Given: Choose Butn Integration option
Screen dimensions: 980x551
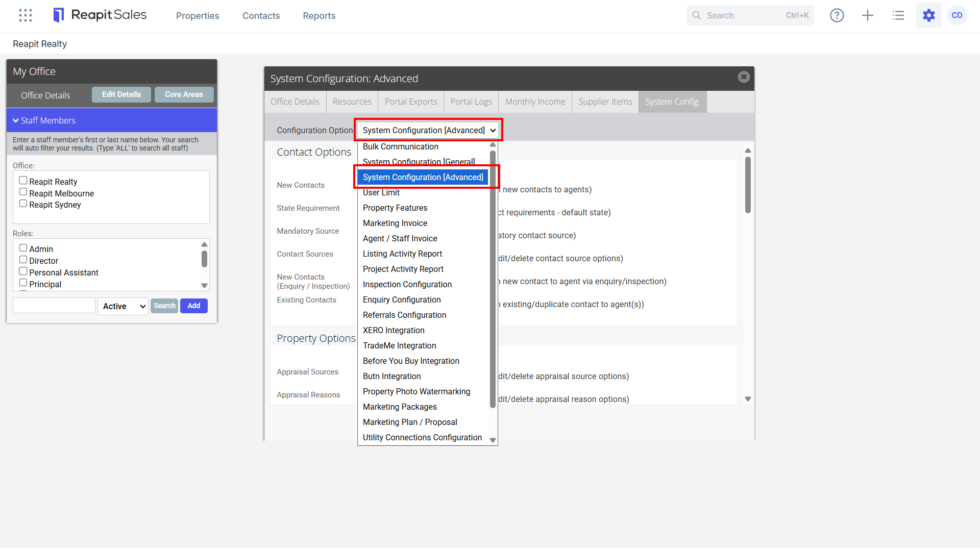Looking at the screenshot, I should point(423,376).
